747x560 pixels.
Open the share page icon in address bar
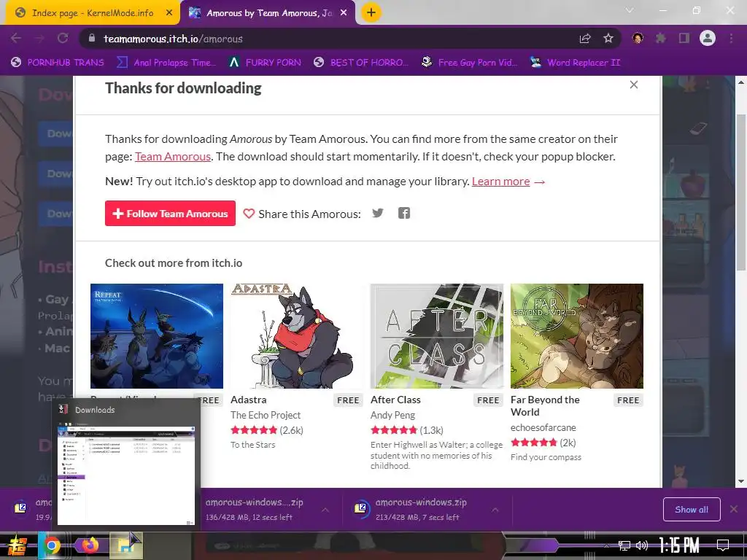[x=585, y=39]
